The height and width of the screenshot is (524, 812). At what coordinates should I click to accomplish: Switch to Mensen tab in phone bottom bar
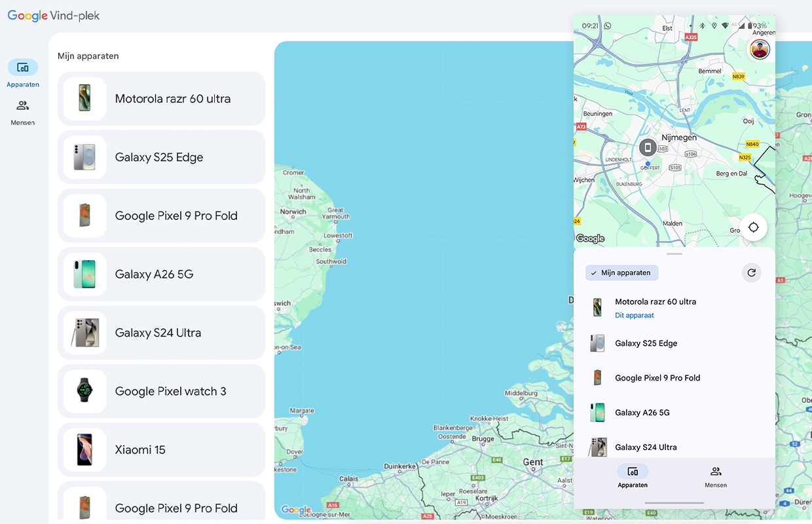716,477
